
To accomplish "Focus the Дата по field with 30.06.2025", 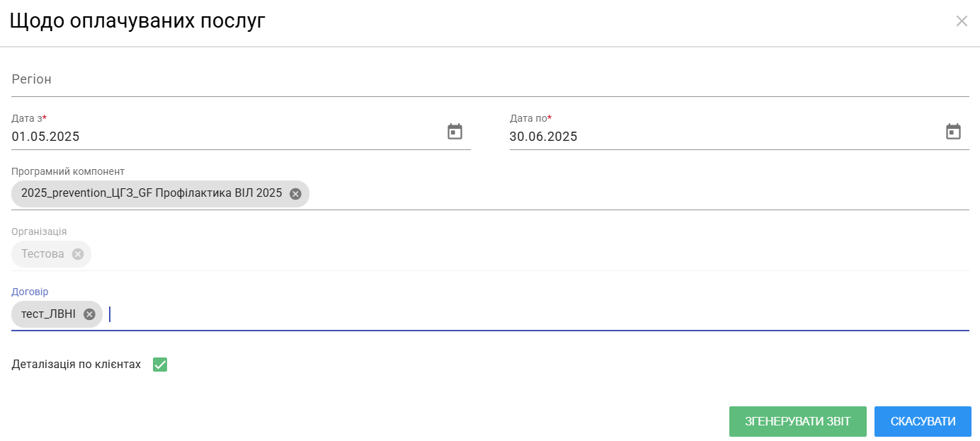I will [725, 137].
